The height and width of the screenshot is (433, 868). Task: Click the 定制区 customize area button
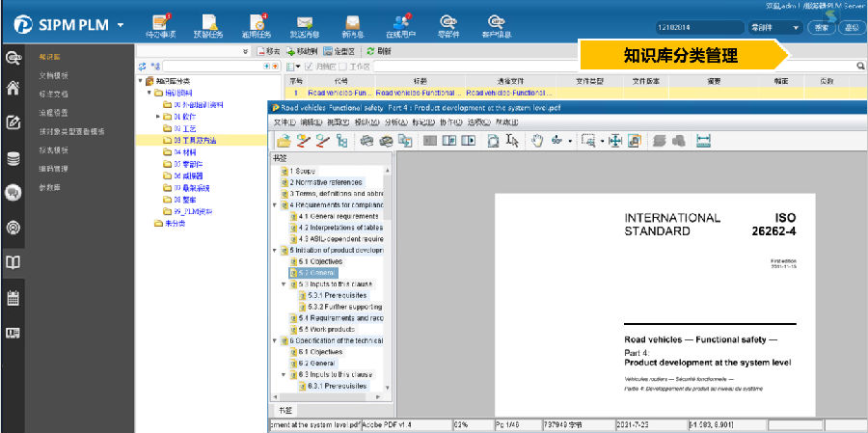339,51
